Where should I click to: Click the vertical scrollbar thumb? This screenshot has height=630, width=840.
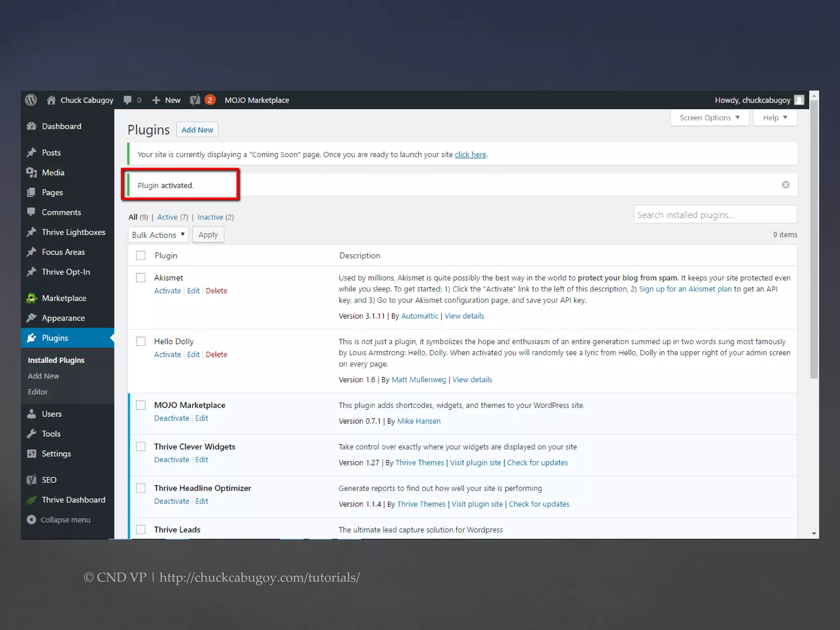point(814,240)
